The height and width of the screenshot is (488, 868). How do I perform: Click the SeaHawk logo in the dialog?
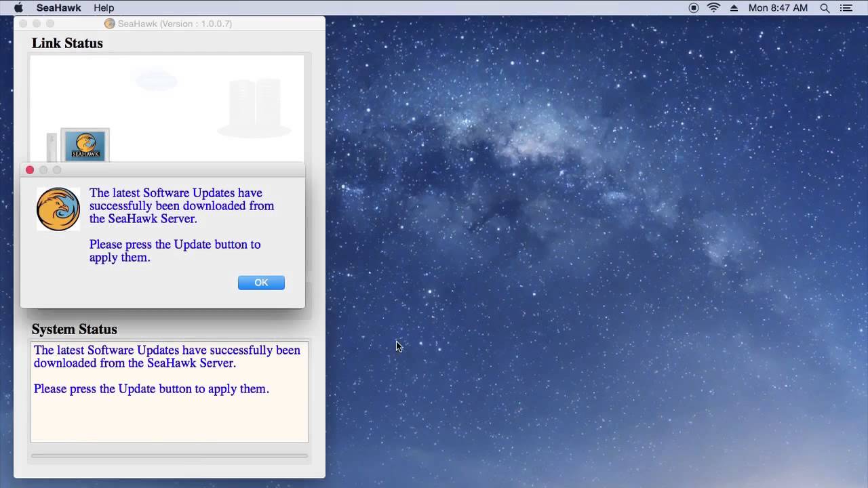coord(58,209)
